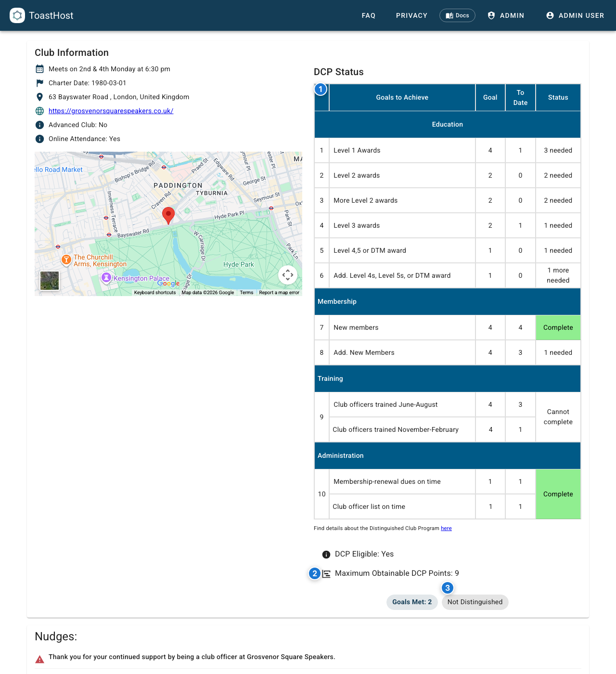Click the calendar icon beside the meeting schedule
This screenshot has height=674, width=616.
pyautogui.click(x=39, y=69)
